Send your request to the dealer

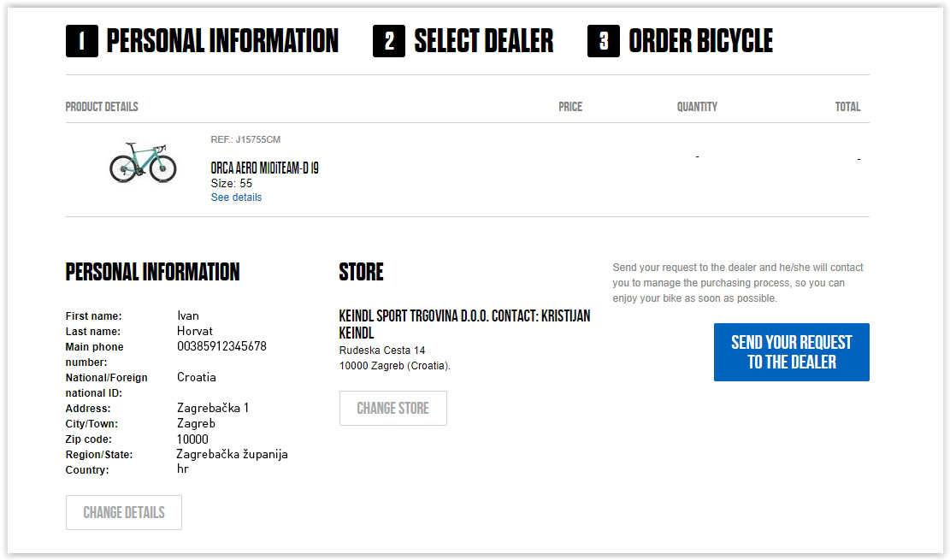[791, 352]
